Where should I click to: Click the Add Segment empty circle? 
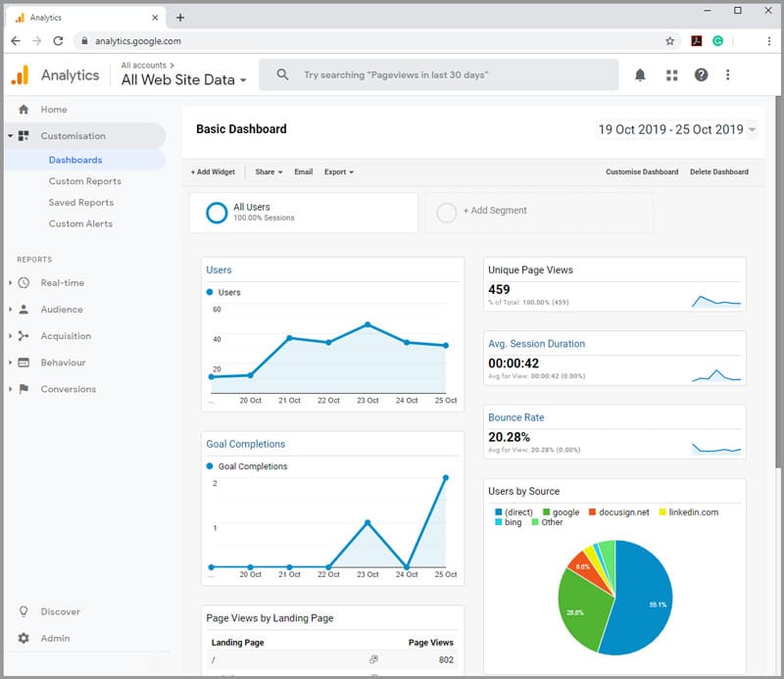point(447,213)
